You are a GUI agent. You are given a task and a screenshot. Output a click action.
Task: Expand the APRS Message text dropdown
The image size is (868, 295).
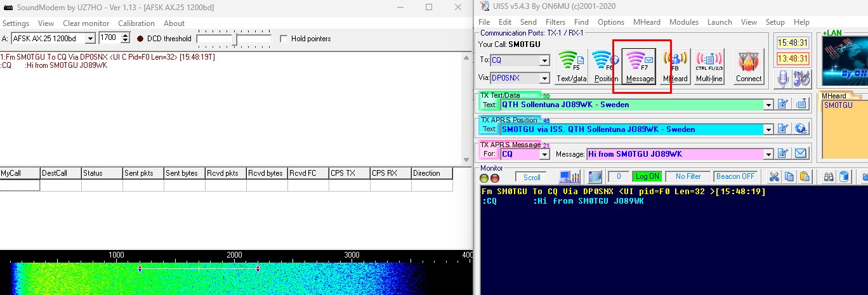[769, 154]
